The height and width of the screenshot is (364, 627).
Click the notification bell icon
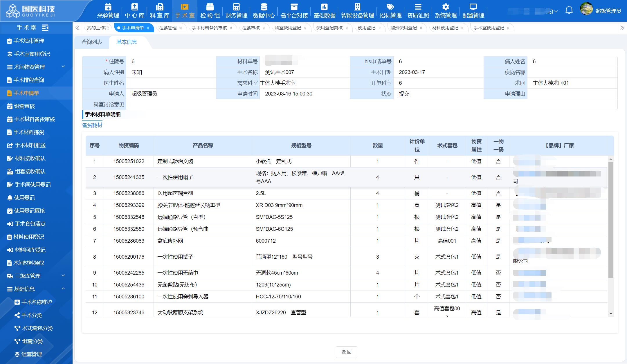(x=569, y=10)
